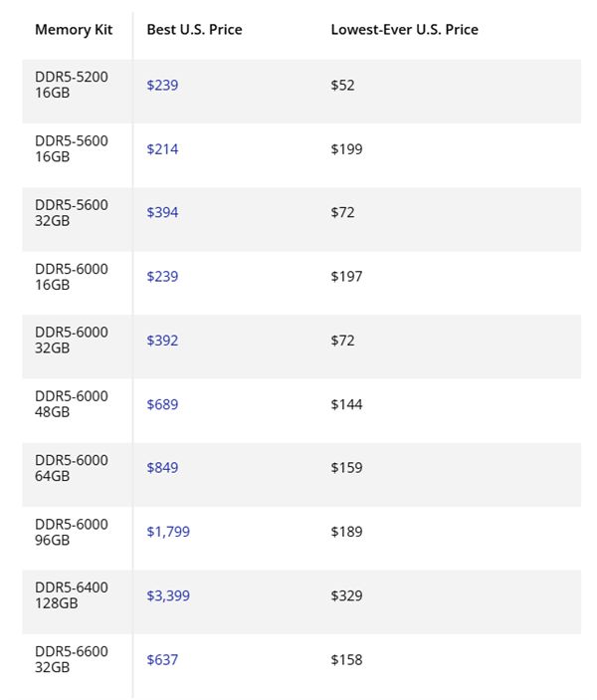Open the $239 price link for DDR5-5200 16GB
Image resolution: width=597 pixels, height=700 pixels.
point(162,85)
